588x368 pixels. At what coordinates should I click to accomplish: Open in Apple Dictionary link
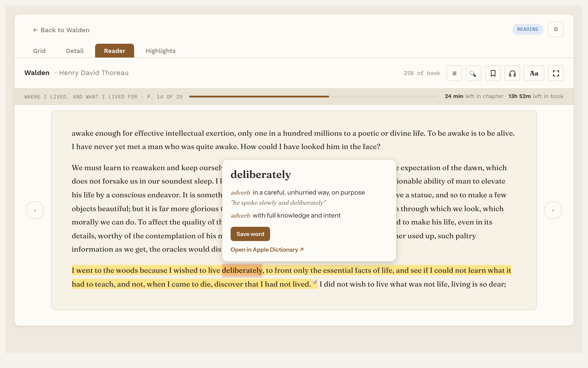(x=267, y=250)
